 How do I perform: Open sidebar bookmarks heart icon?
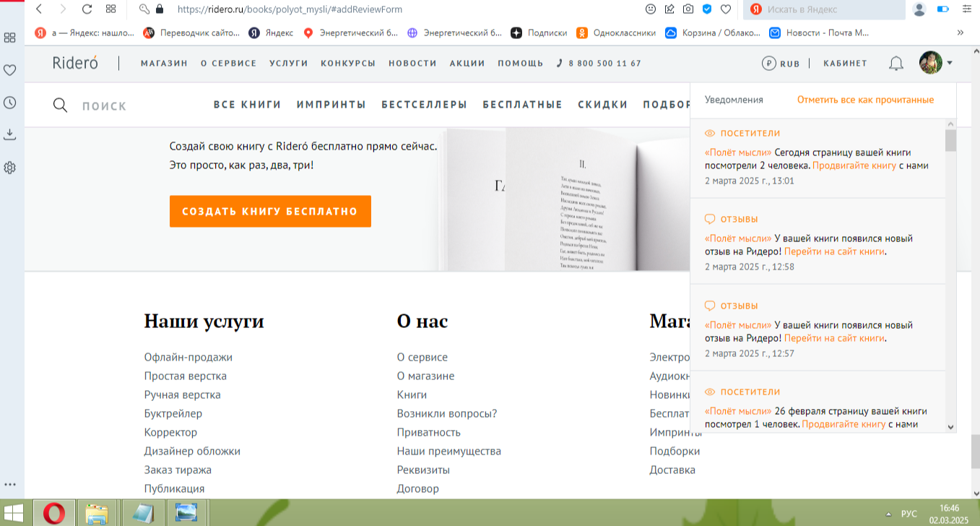pyautogui.click(x=10, y=70)
